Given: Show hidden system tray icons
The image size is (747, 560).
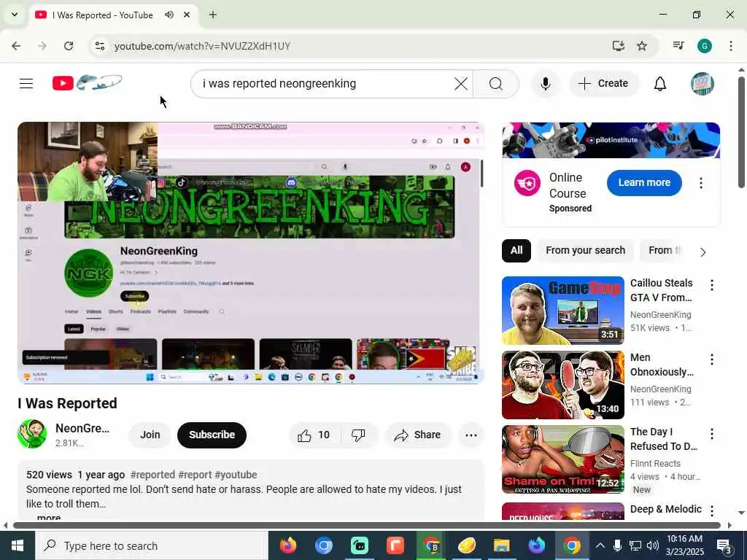Looking at the screenshot, I should tap(600, 545).
